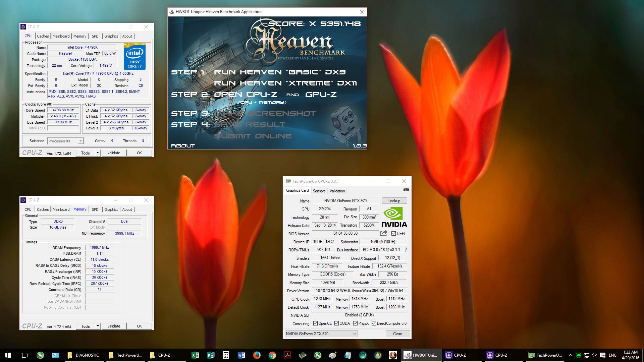Click the BIOS export icon in GPU-Z
Screen dimensions: 644x362
[384, 233]
